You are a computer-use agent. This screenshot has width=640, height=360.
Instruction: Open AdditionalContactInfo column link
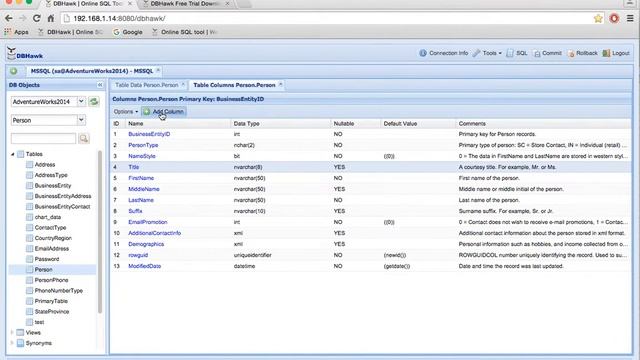(x=155, y=233)
